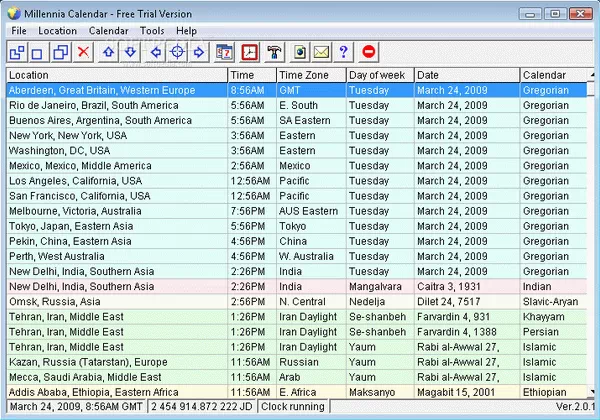Click the envelope email icon
Screen dimensions: 600x420
click(x=321, y=51)
